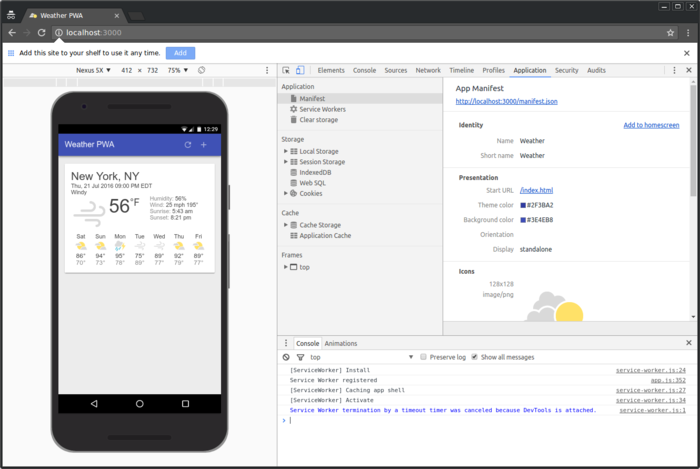Expand the Local Storage tree item

coord(286,151)
